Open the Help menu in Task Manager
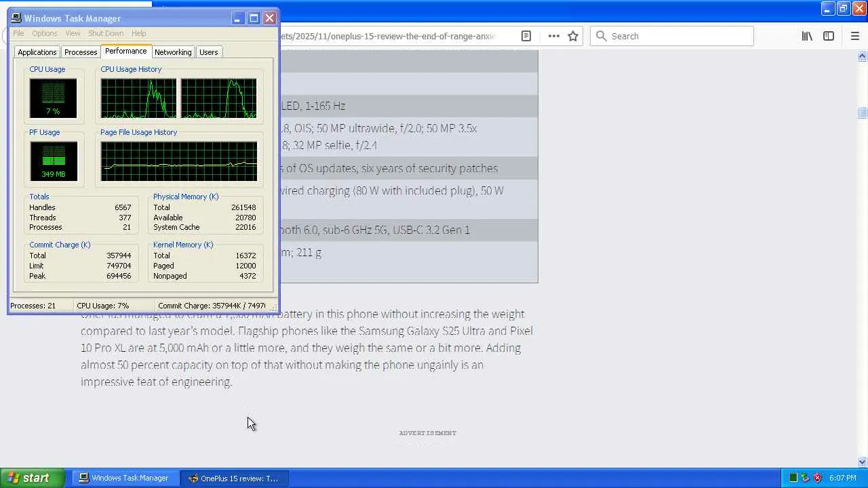 tap(138, 33)
